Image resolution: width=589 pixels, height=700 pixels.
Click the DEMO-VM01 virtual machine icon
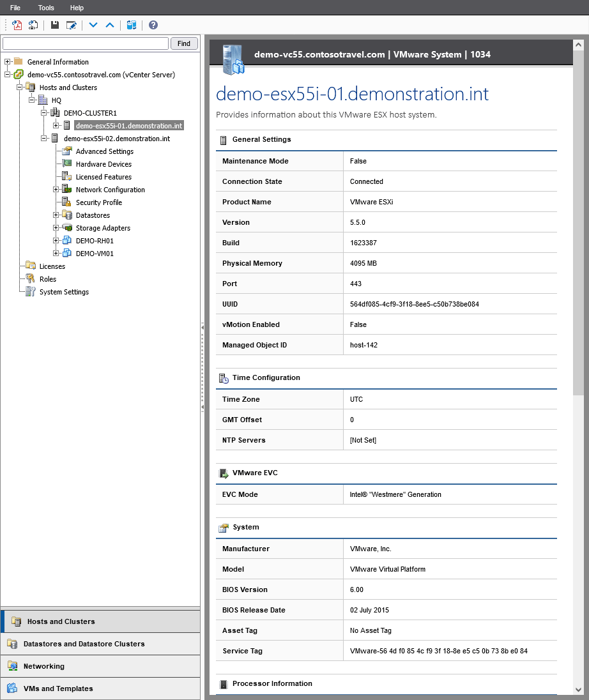pyautogui.click(x=67, y=253)
